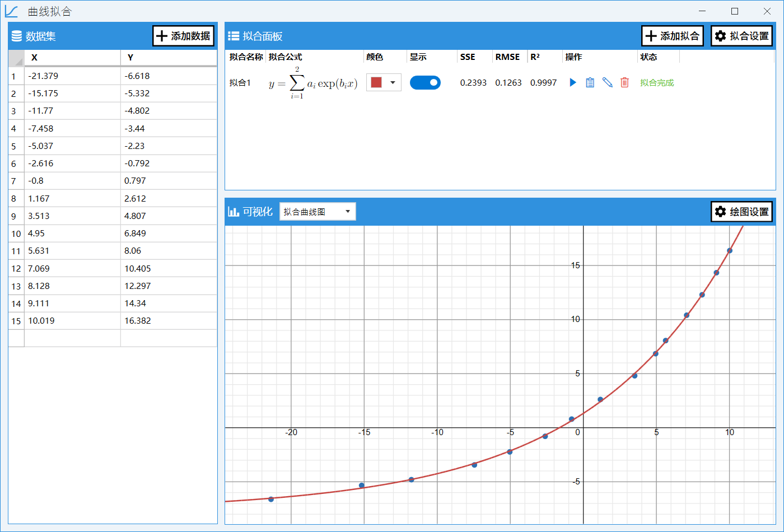Run the fit with the play icon
The width and height of the screenshot is (784, 532).
573,82
